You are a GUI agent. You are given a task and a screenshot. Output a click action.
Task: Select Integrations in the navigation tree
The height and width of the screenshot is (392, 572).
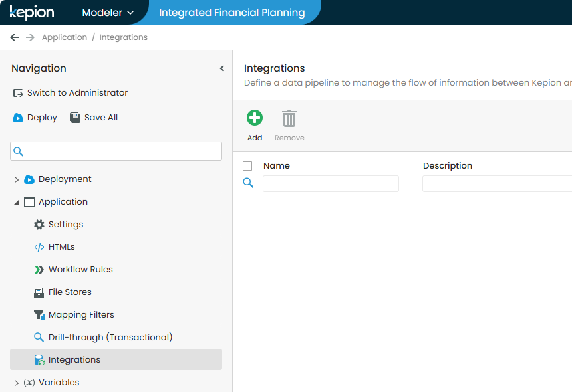tap(74, 360)
